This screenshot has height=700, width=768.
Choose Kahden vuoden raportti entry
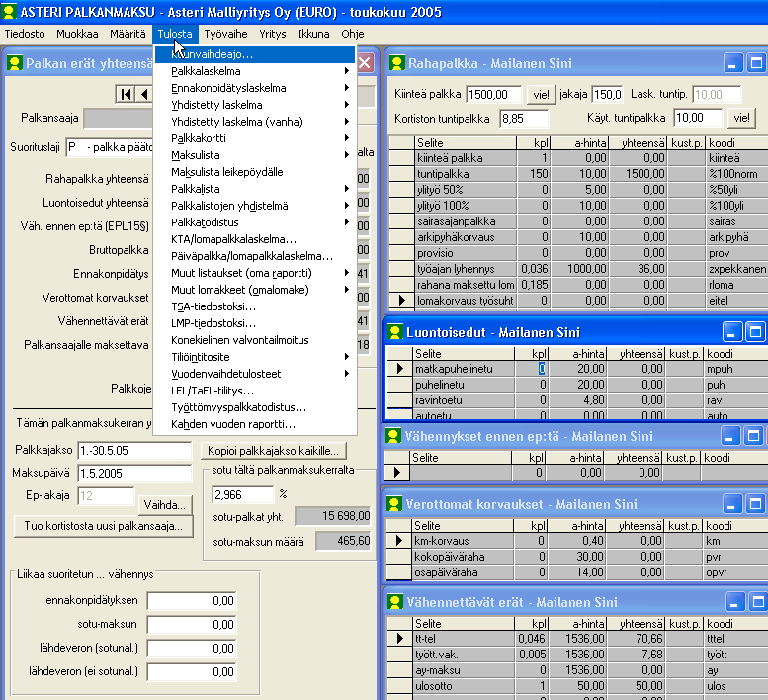[255, 424]
